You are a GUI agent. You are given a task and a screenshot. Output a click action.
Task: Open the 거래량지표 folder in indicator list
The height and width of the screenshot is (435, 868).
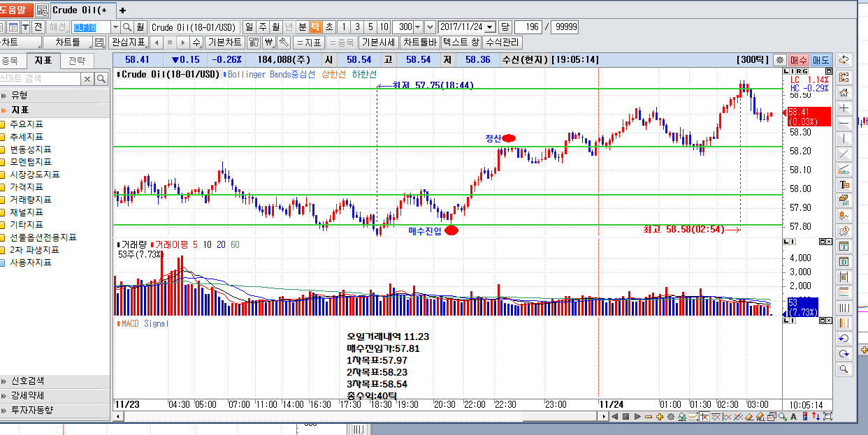click(30, 200)
